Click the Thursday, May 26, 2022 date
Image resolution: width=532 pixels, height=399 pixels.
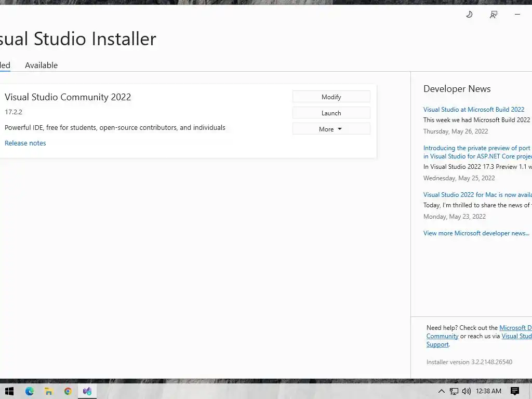coord(456,131)
